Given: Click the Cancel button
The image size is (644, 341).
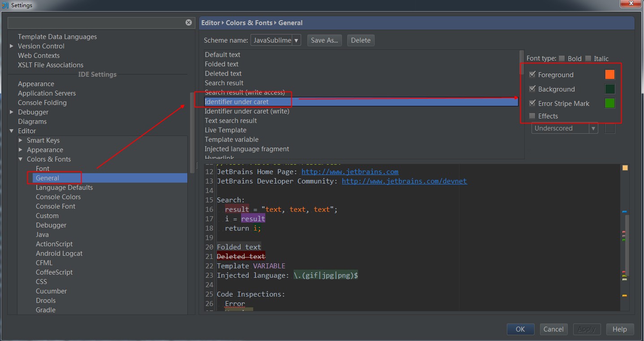Looking at the screenshot, I should point(553,329).
